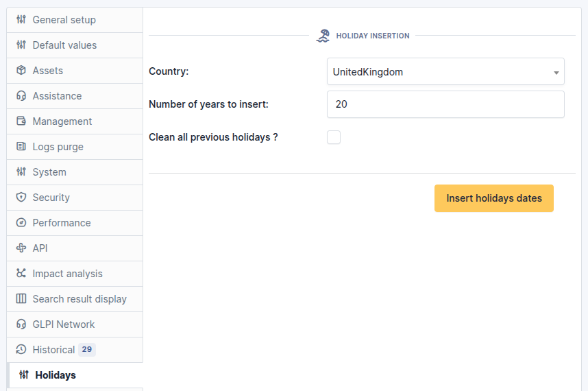The image size is (588, 391).
Task: Enable Clean all previous holidays checkbox
Action: coord(334,137)
